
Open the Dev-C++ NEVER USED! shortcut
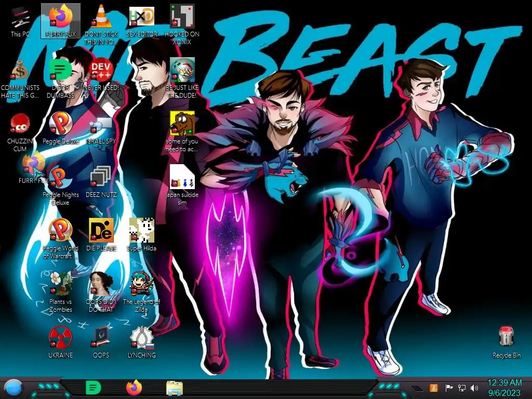click(101, 75)
